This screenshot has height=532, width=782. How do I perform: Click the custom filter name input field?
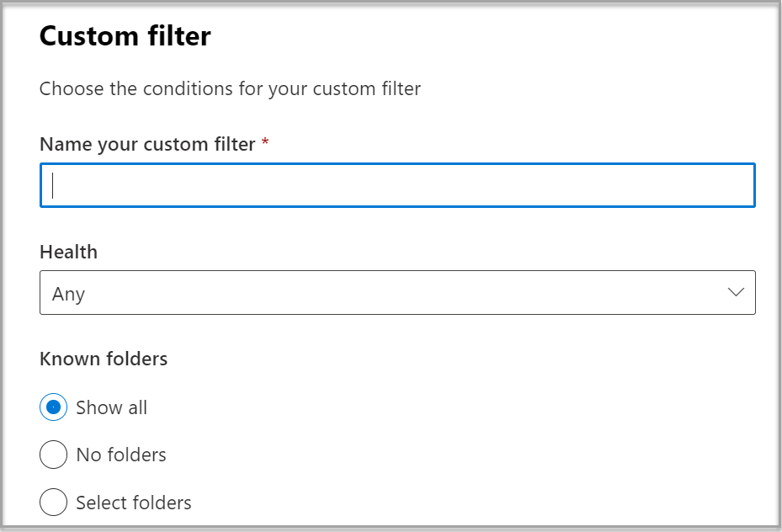click(397, 184)
